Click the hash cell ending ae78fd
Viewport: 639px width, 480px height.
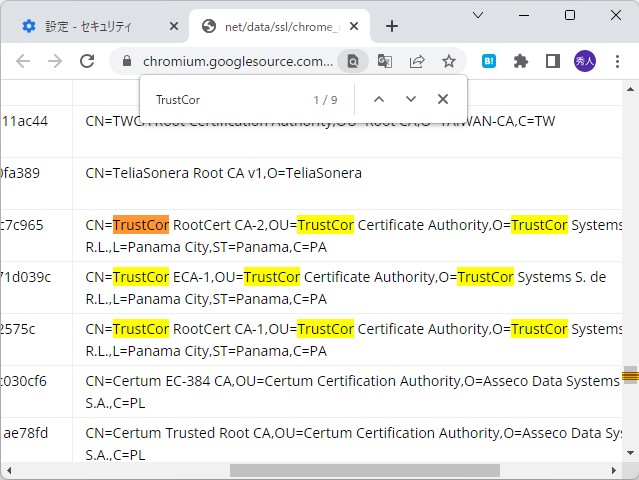[x=25, y=433]
